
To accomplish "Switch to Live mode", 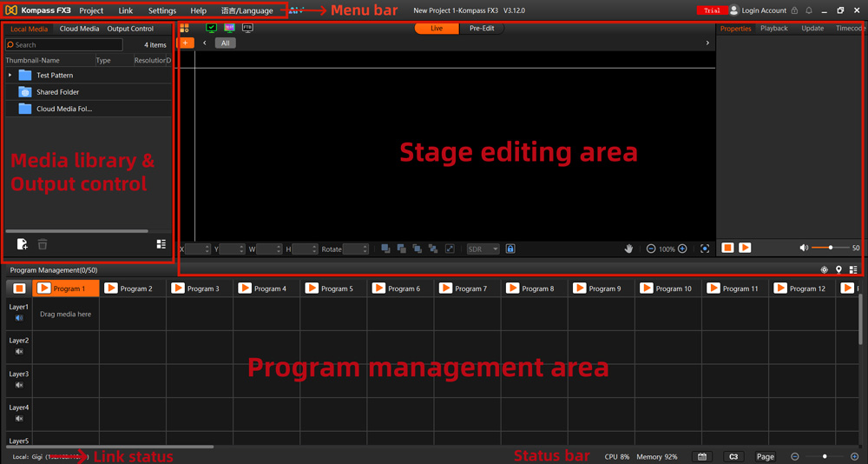I will point(437,29).
